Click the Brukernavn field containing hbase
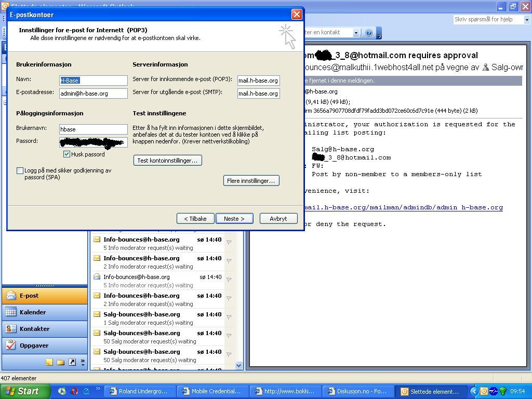Viewport: 532px width, 399px height. (x=94, y=129)
